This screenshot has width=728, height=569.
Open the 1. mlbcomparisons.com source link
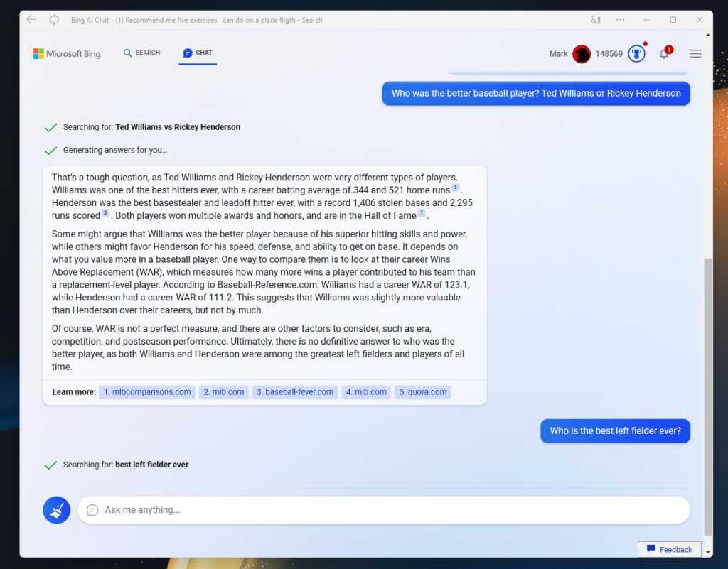click(x=147, y=392)
